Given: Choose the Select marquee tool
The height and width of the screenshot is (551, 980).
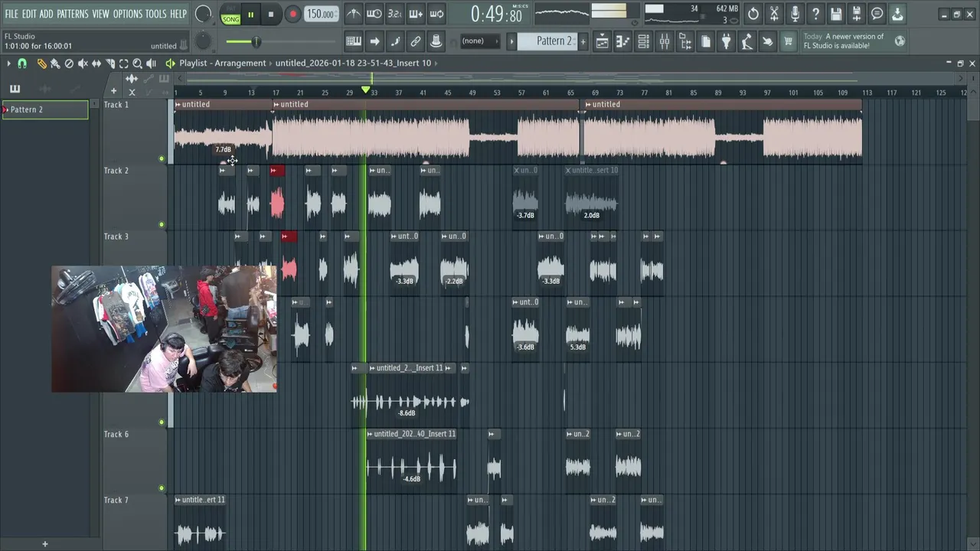Looking at the screenshot, I should pos(124,64).
